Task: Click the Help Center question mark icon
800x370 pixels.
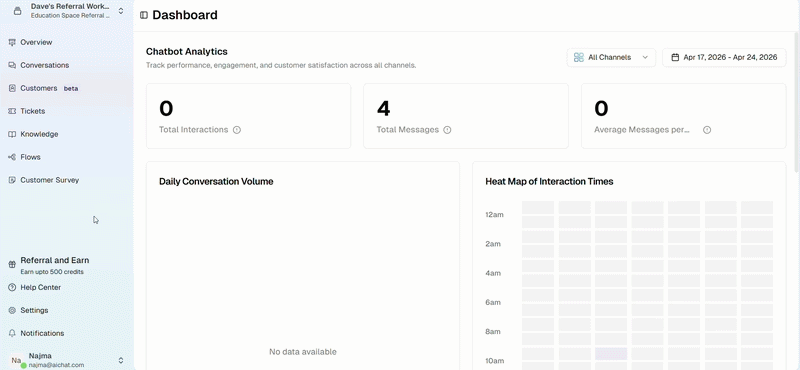Action: pos(12,287)
